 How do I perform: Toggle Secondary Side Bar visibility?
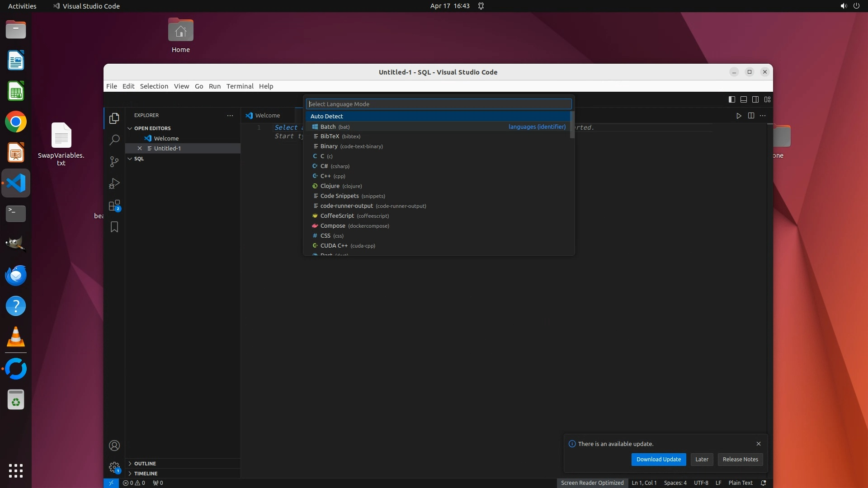(755, 99)
